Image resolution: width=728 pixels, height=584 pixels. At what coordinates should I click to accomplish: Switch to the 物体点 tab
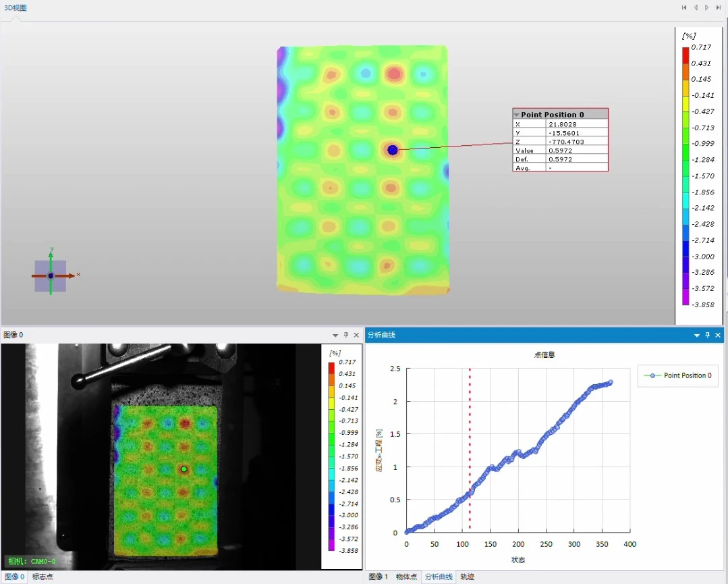tap(406, 577)
